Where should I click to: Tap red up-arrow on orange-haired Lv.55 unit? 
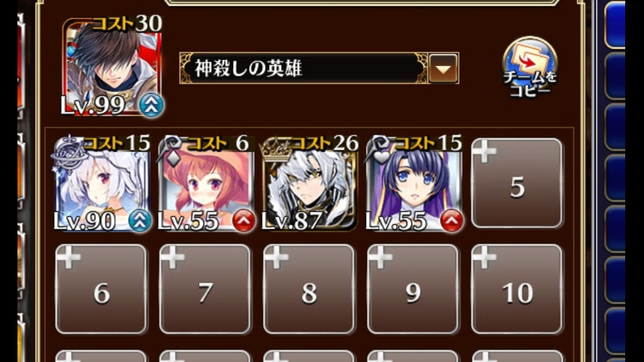pyautogui.click(x=244, y=221)
